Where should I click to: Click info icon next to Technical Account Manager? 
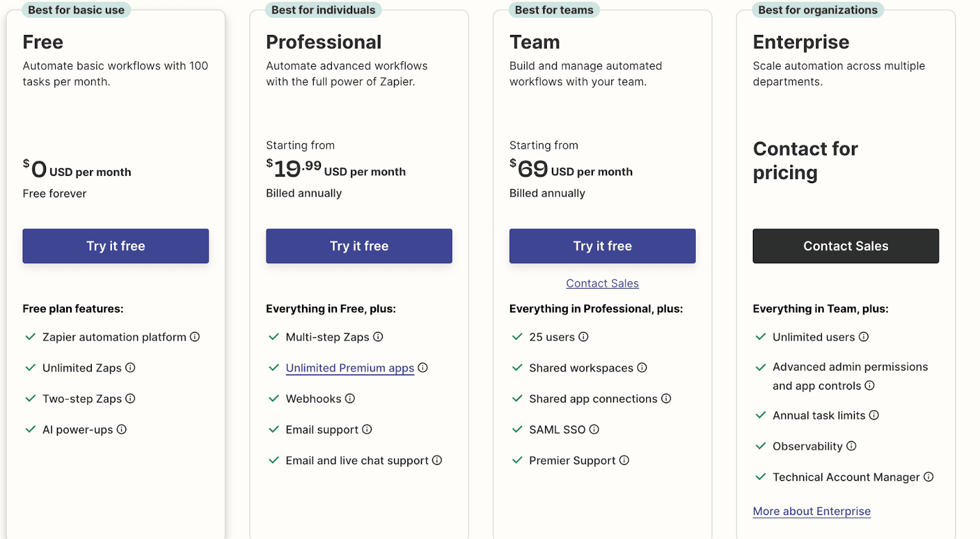(x=929, y=477)
